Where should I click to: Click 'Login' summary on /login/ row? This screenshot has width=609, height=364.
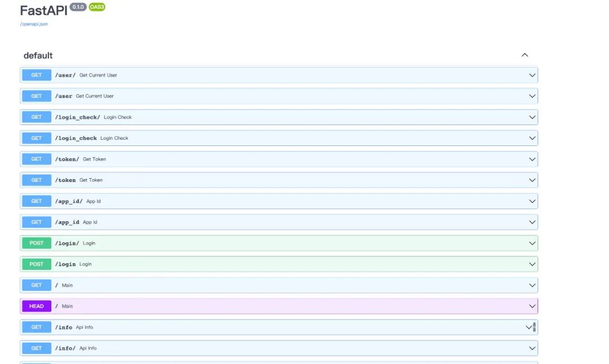click(x=89, y=243)
